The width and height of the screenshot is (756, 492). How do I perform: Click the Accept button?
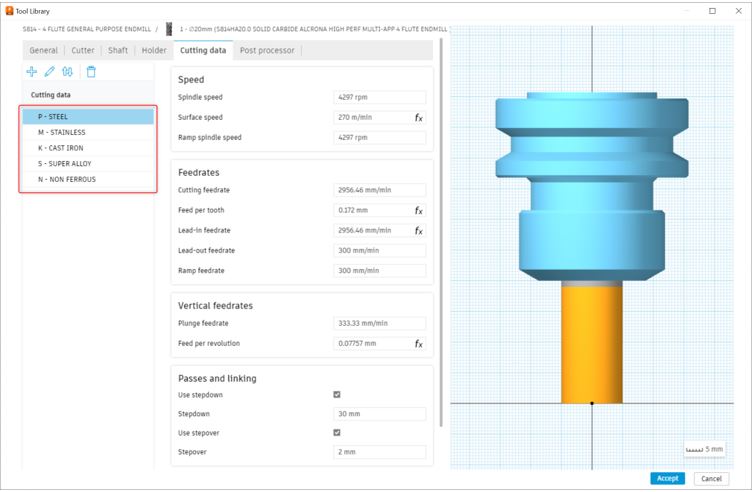point(667,478)
